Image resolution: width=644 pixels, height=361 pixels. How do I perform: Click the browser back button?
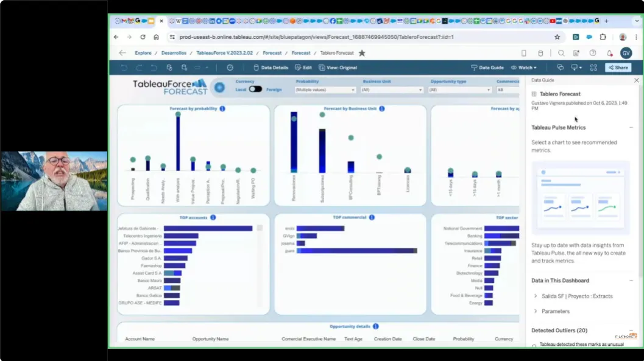tap(116, 37)
